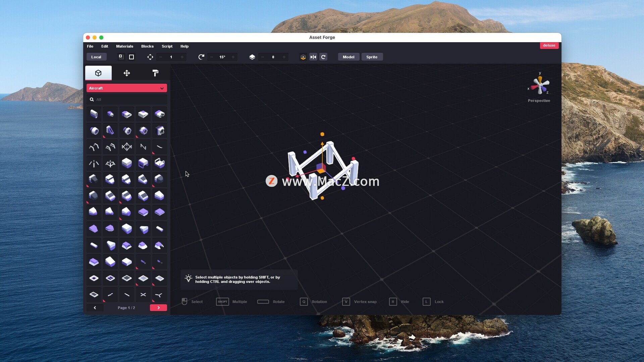The width and height of the screenshot is (644, 362).
Task: Click the small grid snapping icon
Action: point(121,57)
